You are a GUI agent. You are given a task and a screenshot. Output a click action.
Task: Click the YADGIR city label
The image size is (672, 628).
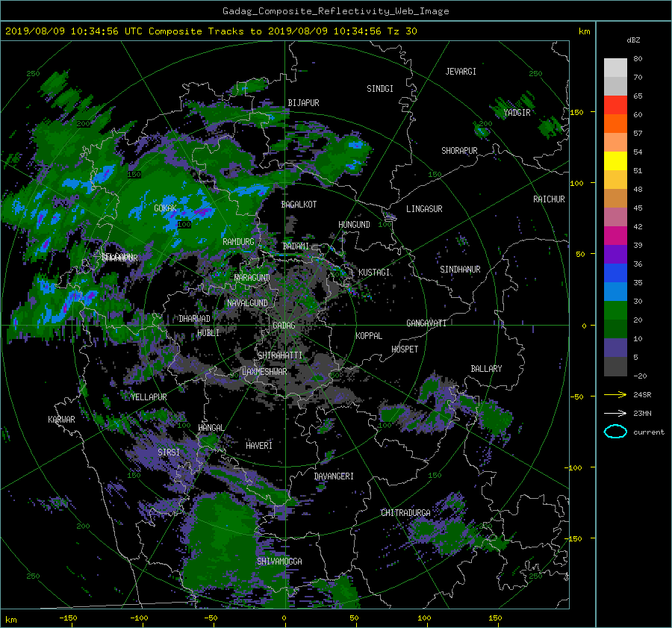click(x=517, y=113)
